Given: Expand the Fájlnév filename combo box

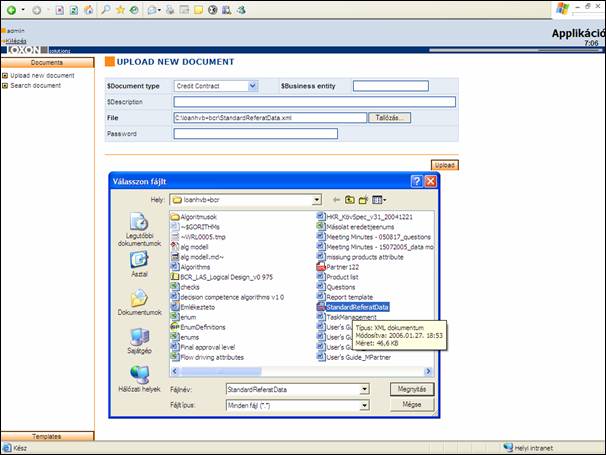Looking at the screenshot, I should [363, 390].
